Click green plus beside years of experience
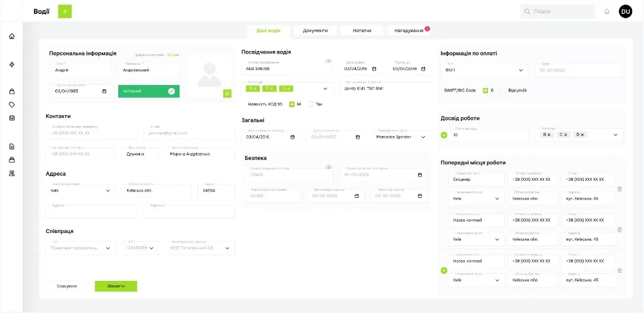The width and height of the screenshot is (644, 313). click(x=444, y=135)
